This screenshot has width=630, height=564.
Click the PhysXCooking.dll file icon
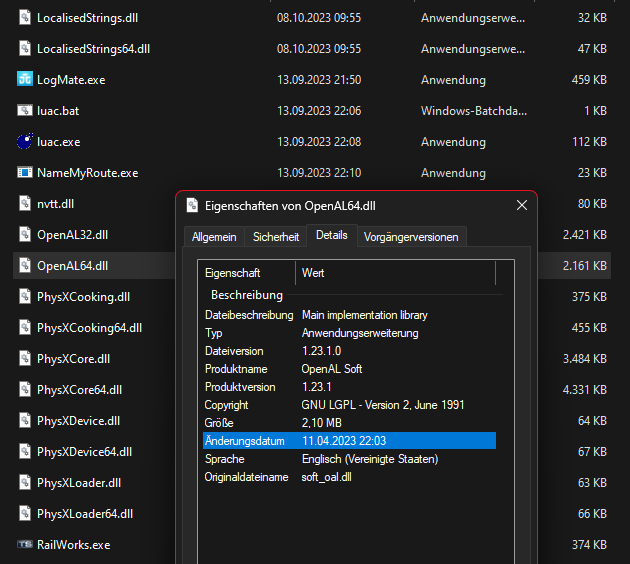pyautogui.click(x=25, y=296)
